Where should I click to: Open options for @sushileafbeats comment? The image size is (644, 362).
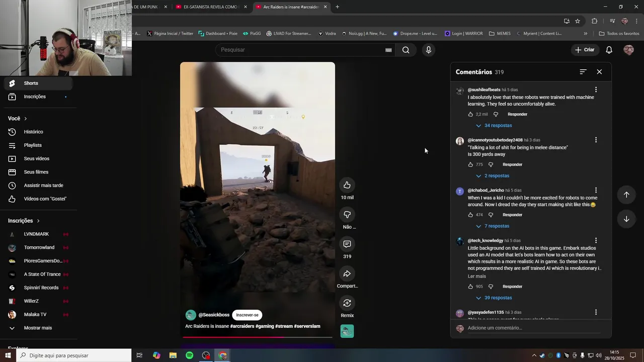596,89
